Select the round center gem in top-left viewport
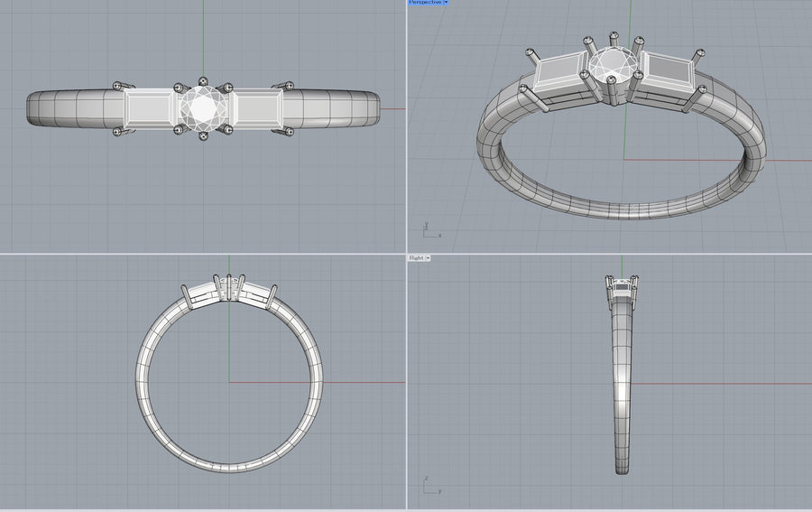The height and width of the screenshot is (512, 812). (202, 107)
